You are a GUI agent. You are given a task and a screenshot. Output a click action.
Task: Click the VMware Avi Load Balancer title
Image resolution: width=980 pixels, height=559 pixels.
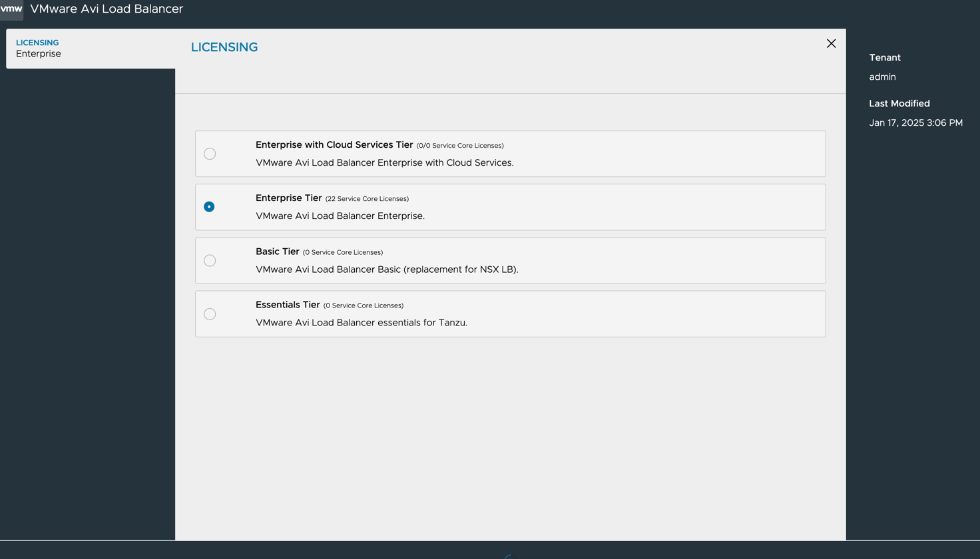point(107,9)
